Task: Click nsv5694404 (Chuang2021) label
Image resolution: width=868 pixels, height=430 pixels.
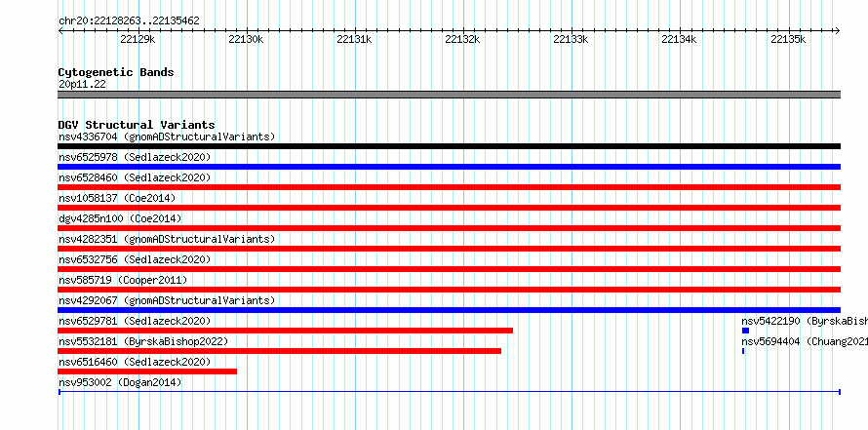Action: coord(805,341)
